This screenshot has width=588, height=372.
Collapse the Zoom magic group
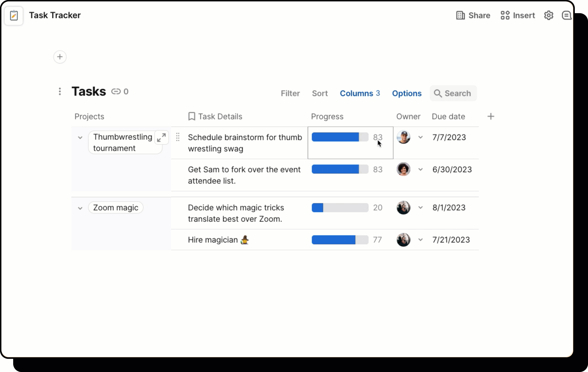click(x=80, y=208)
